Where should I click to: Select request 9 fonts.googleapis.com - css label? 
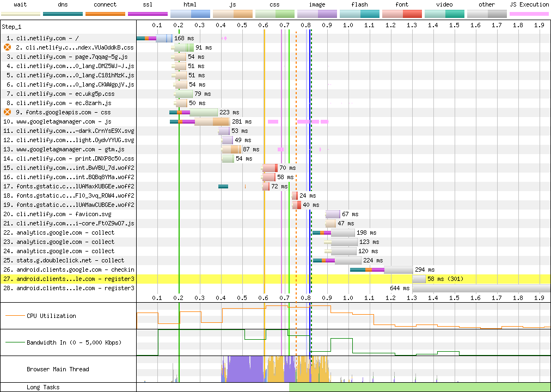[x=63, y=112]
